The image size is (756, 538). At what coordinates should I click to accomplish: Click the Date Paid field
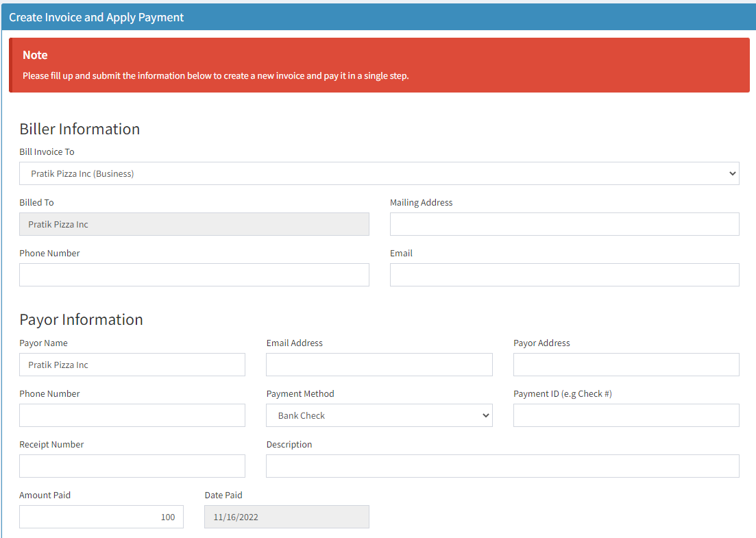click(287, 517)
